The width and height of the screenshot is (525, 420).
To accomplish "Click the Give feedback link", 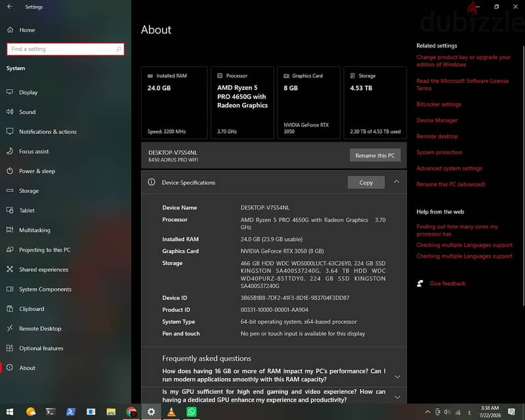I will click(x=448, y=283).
